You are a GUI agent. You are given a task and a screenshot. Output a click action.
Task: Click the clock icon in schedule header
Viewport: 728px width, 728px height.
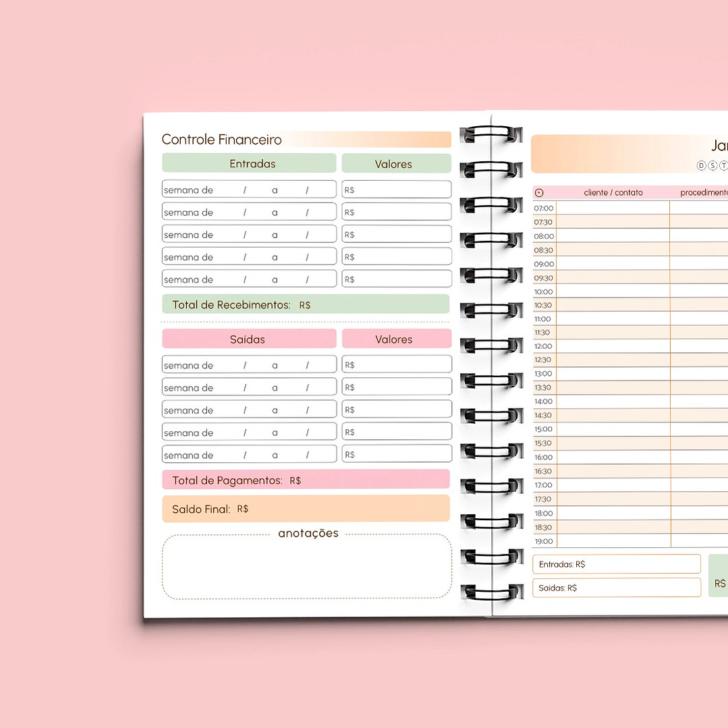tap(539, 193)
